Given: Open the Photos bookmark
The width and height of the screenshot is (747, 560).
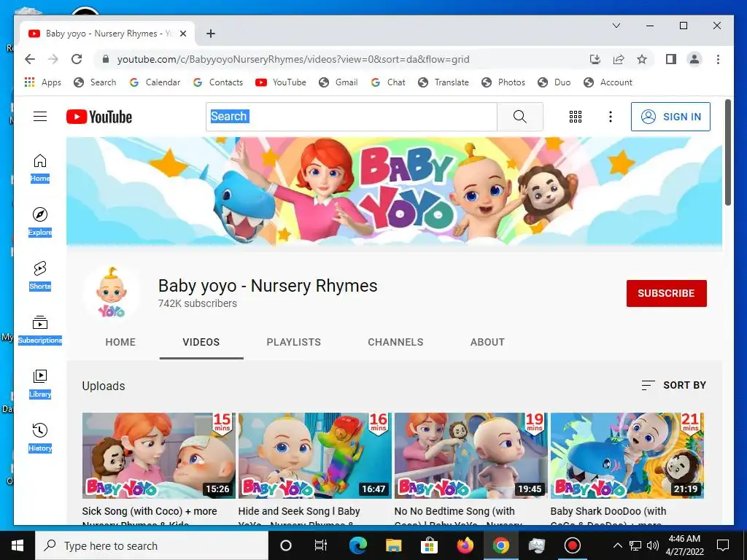Looking at the screenshot, I should click(503, 82).
